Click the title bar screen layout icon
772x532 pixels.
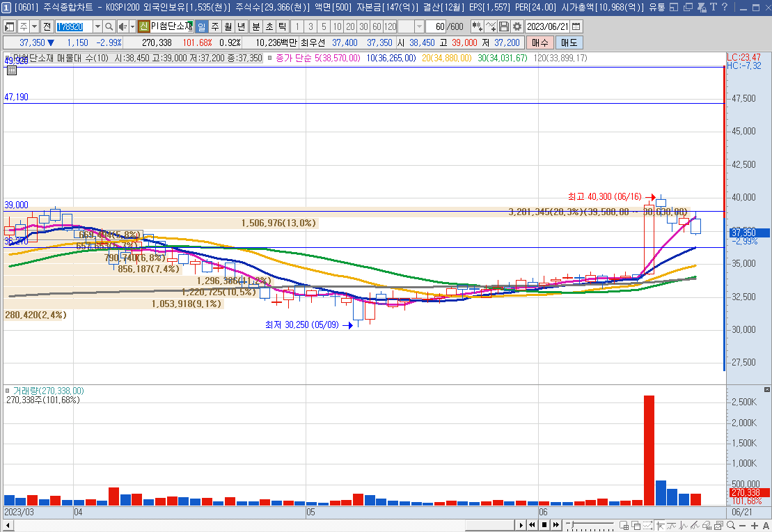675,7
